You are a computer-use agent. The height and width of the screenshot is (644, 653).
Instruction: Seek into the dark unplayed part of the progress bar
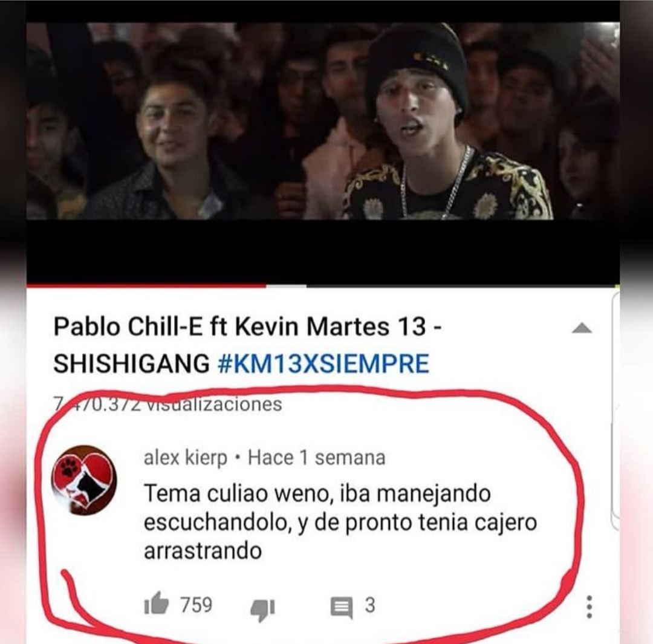(463, 286)
